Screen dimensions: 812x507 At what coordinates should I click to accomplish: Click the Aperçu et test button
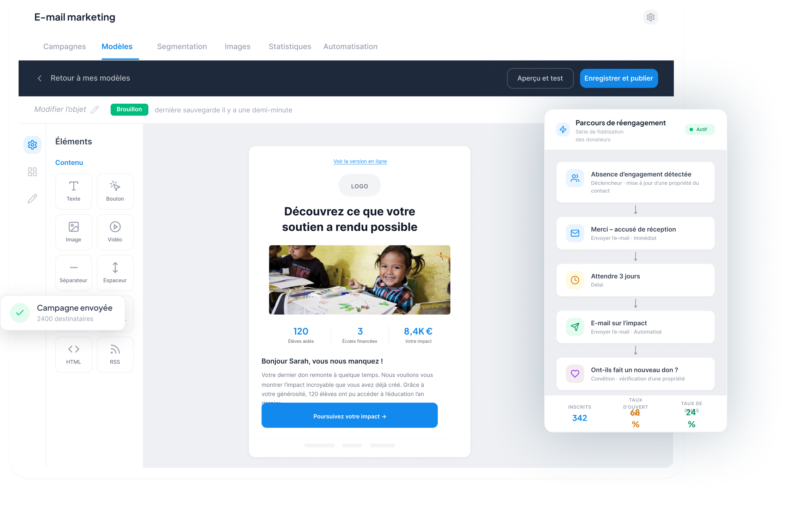click(x=540, y=78)
